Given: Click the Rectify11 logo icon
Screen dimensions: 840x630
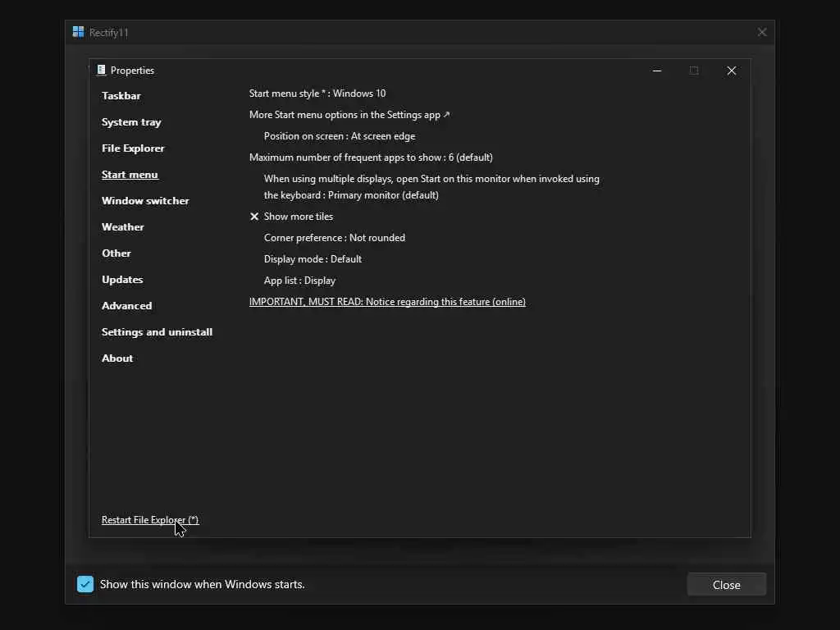Looking at the screenshot, I should [x=78, y=32].
